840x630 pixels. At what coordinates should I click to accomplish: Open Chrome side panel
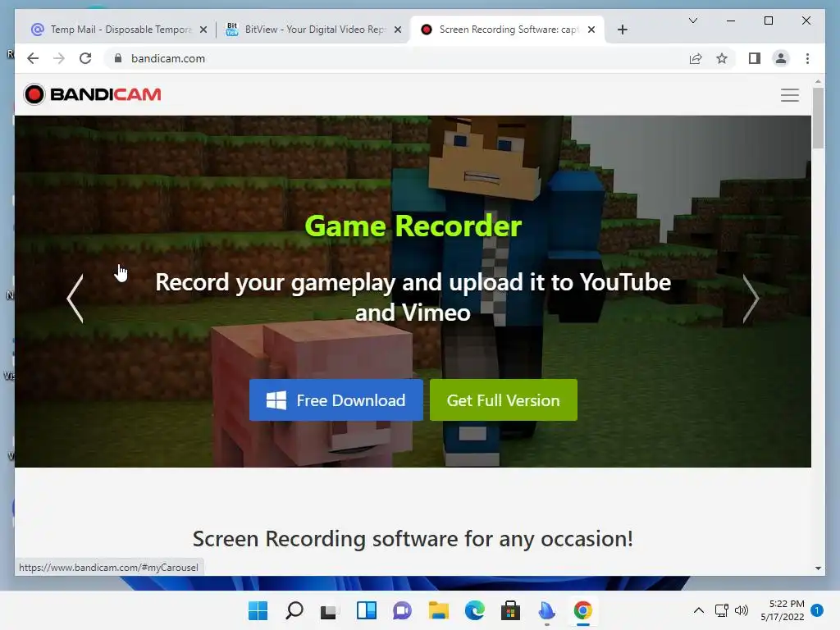755,58
